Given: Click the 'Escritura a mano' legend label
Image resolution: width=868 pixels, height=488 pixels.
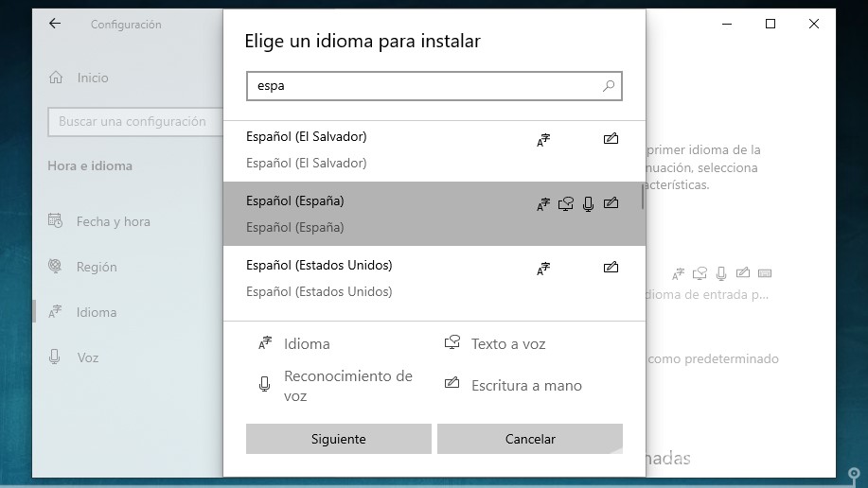Looking at the screenshot, I should (526, 386).
